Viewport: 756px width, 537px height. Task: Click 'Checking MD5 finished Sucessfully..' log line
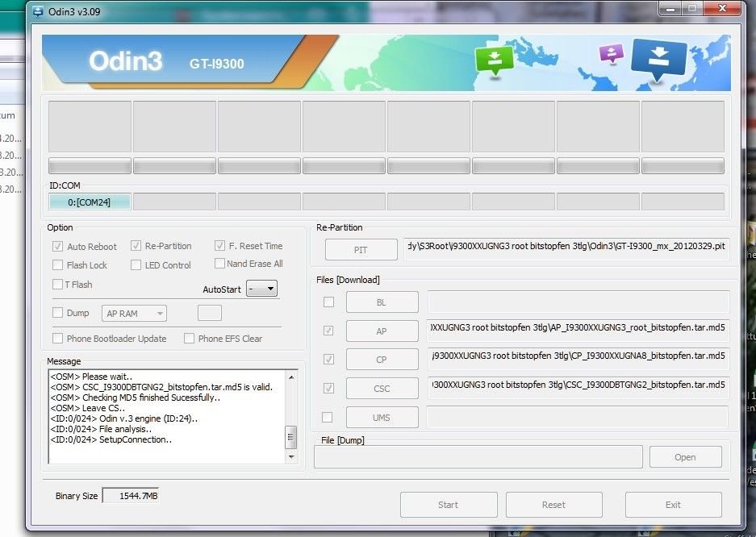(x=135, y=398)
